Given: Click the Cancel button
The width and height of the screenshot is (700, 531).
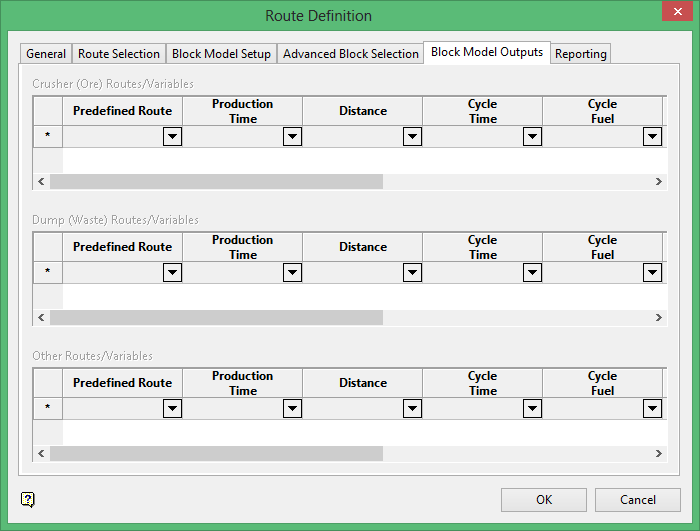Looking at the screenshot, I should 638,499.
